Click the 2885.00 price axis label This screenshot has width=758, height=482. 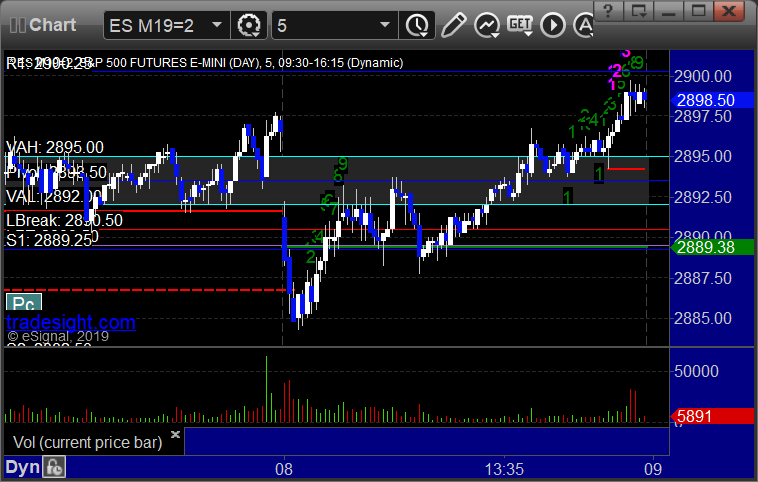[703, 318]
